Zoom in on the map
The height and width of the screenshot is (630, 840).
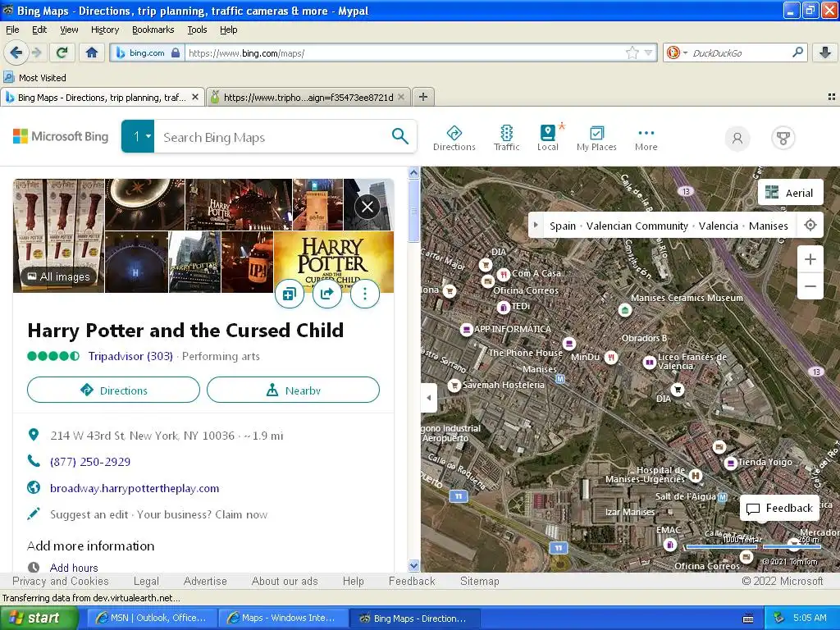[810, 259]
